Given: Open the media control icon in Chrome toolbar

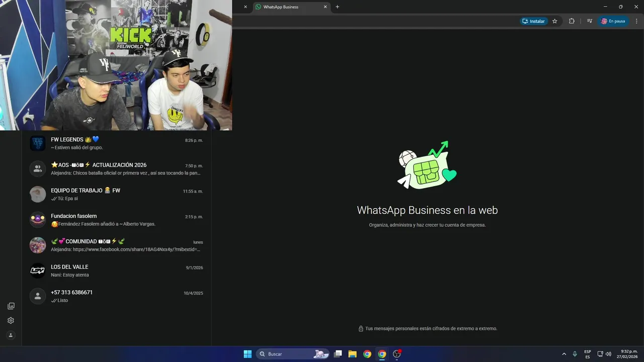Looking at the screenshot, I should coord(589,21).
